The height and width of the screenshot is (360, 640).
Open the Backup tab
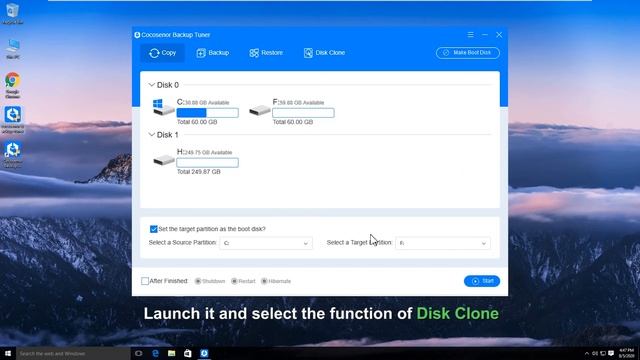coord(213,53)
